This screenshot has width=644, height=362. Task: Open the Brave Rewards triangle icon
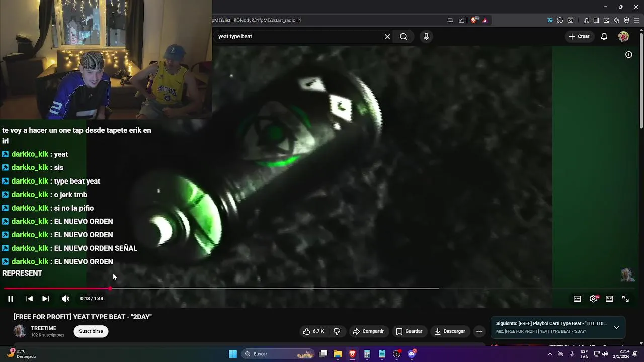[x=485, y=20]
